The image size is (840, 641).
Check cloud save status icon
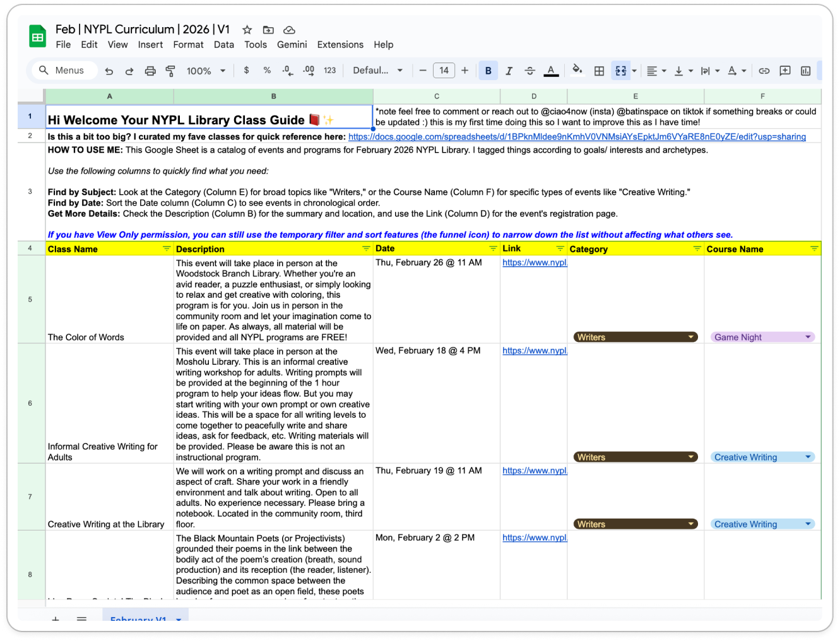click(x=289, y=30)
